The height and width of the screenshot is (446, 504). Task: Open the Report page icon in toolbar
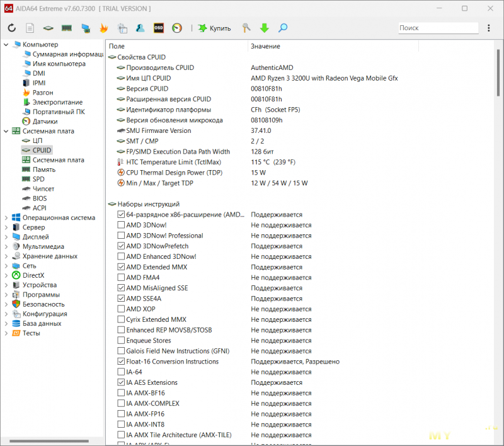coord(30,28)
